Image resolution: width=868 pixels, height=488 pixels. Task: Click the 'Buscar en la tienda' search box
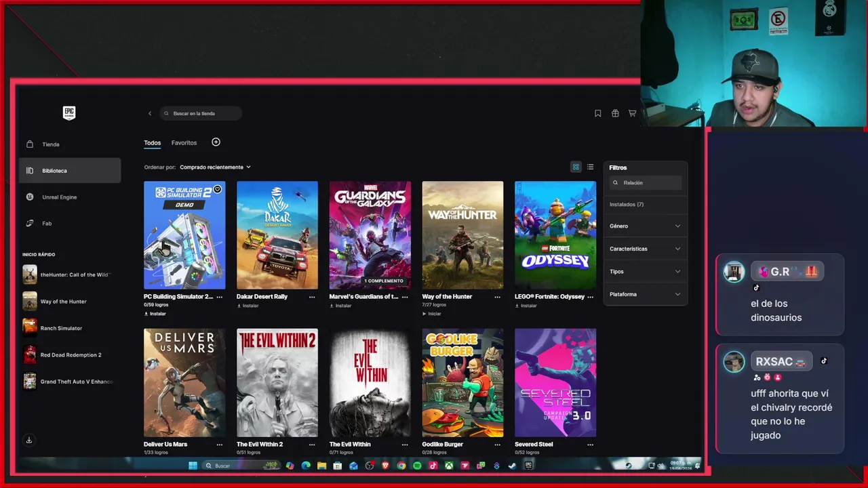click(x=201, y=114)
